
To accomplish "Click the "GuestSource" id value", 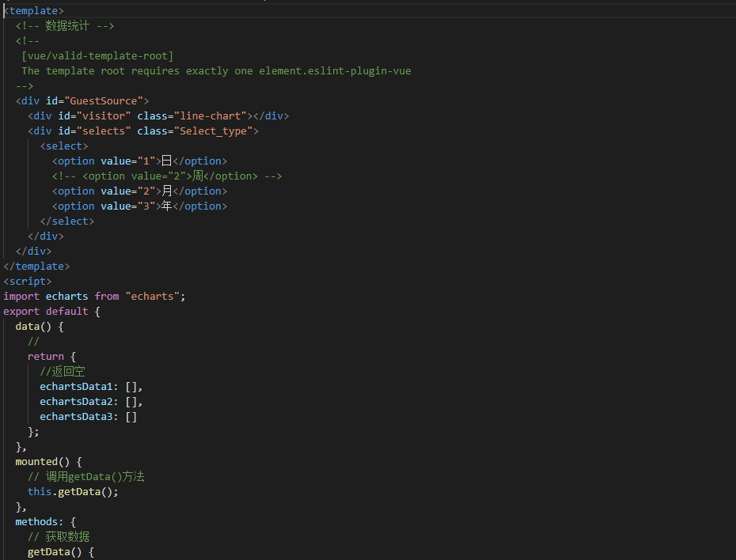I will click(x=107, y=100).
